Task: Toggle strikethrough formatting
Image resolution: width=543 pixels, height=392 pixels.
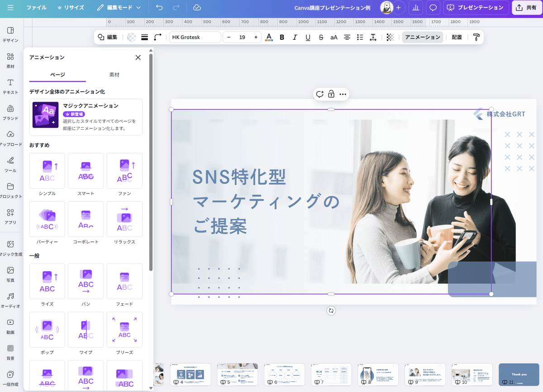Action: 321,38
